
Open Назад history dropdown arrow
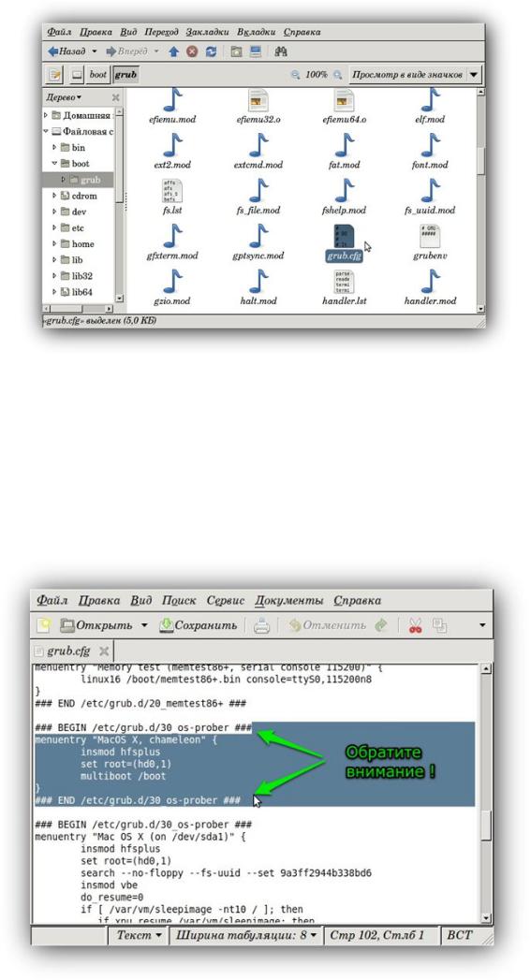pyautogui.click(x=95, y=51)
